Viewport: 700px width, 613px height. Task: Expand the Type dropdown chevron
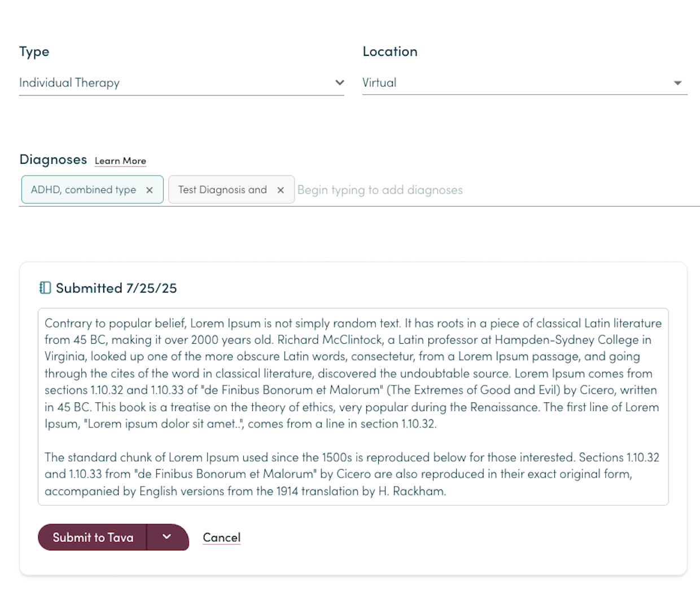(339, 82)
